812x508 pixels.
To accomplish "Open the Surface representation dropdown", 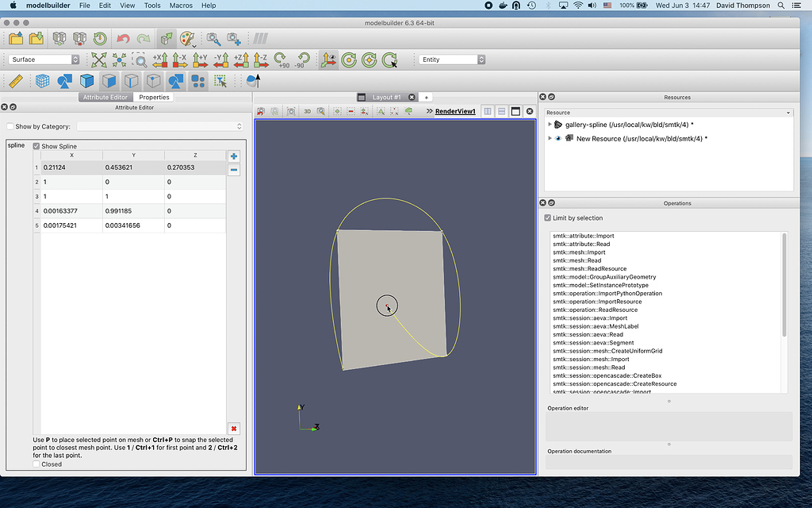I will (x=44, y=60).
